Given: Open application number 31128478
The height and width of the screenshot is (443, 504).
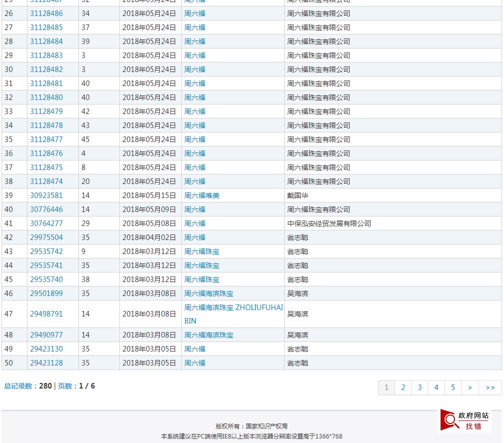Looking at the screenshot, I should [46, 125].
